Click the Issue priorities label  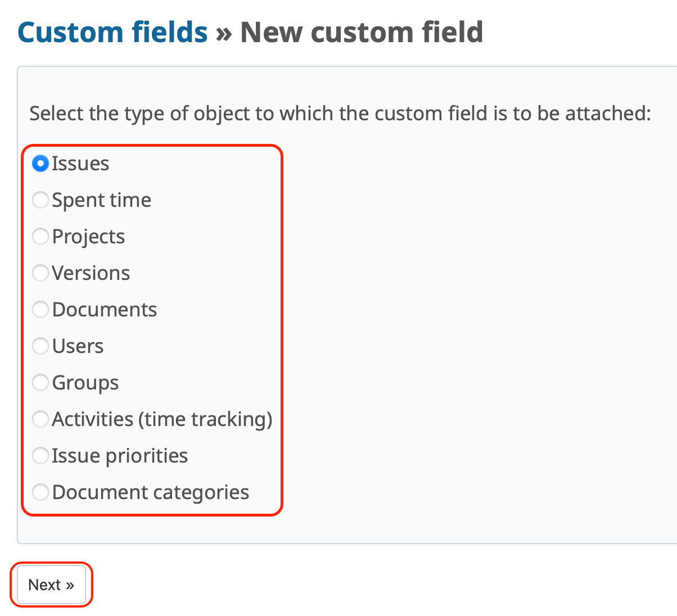[x=120, y=455]
